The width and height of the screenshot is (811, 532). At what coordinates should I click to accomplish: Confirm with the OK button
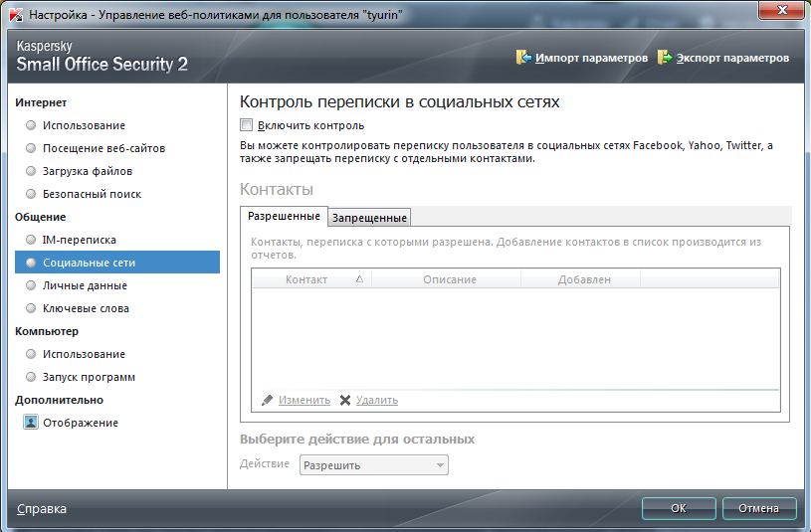coord(679,508)
